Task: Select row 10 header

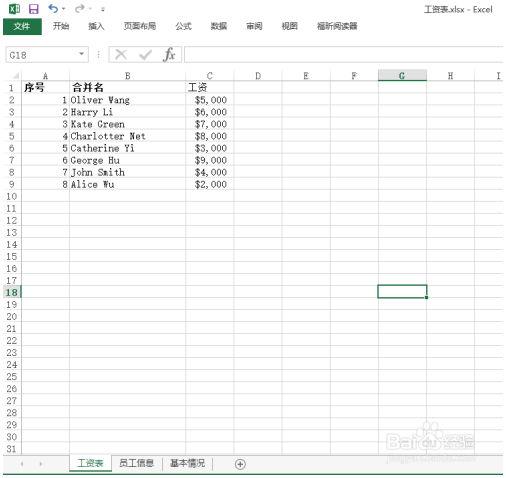Action: coord(12,196)
